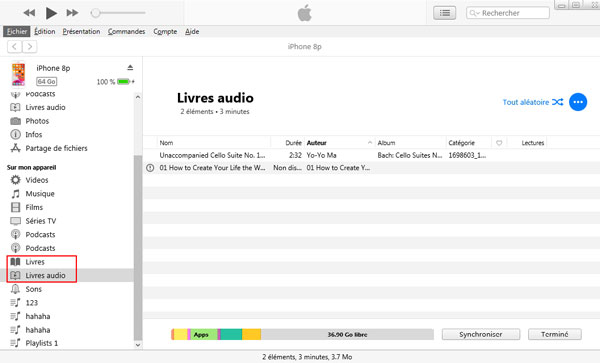Click the teal segment of storage bar
This screenshot has height=363, width=600.
pos(231,334)
